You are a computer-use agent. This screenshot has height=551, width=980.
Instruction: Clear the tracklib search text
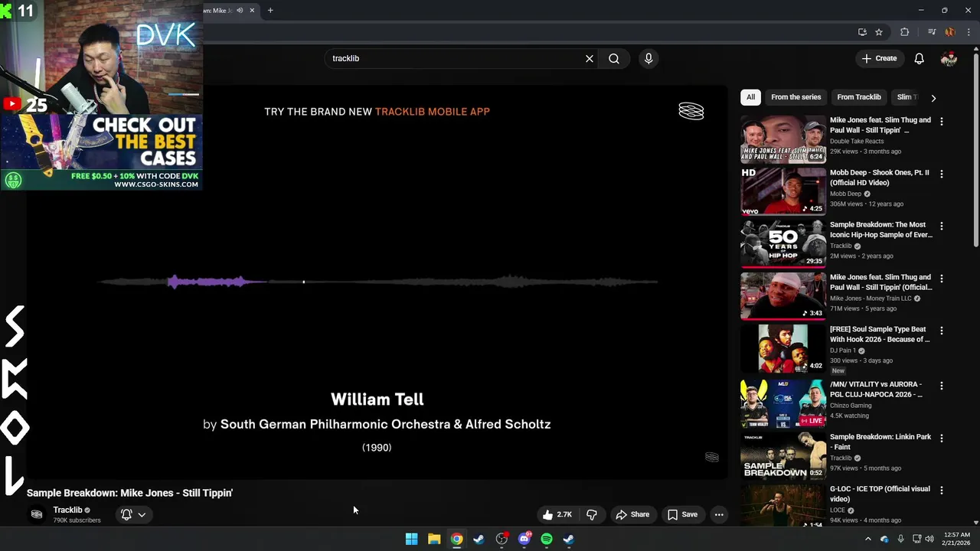coord(590,58)
